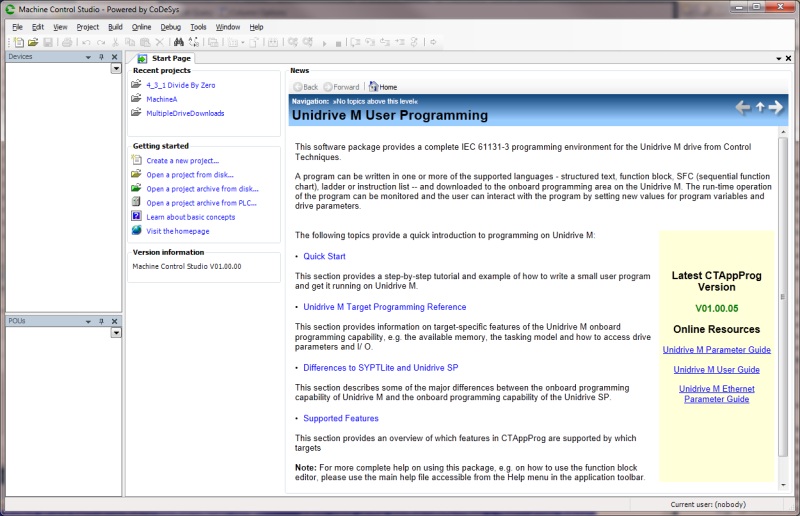Click Open a project archive from PLC
Viewport: 800px width, 516px height.
tap(202, 203)
